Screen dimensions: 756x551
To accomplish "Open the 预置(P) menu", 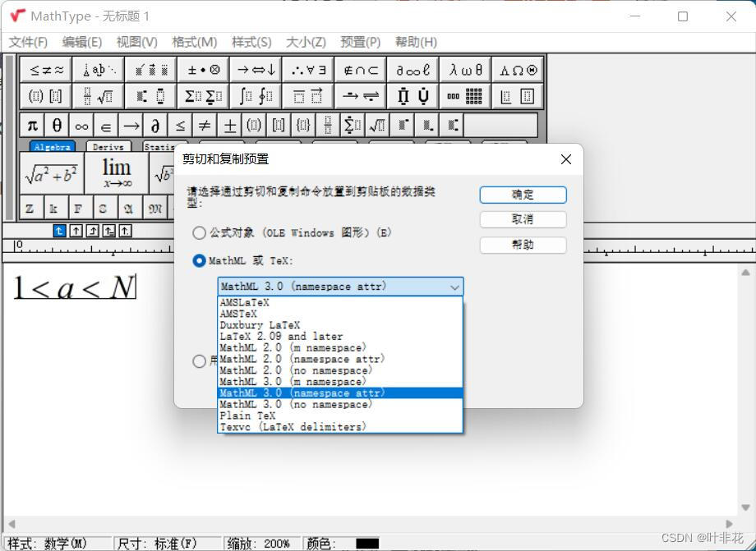I will point(361,43).
